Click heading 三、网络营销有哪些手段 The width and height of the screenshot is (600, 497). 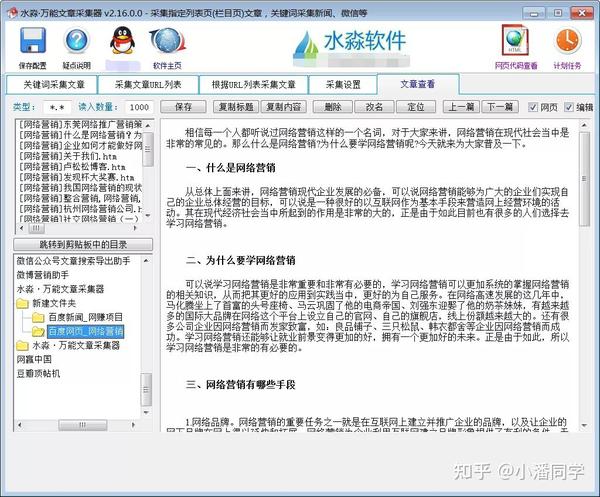pyautogui.click(x=241, y=385)
